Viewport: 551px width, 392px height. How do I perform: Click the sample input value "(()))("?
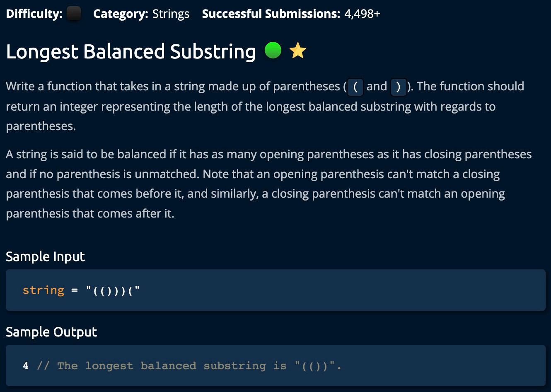coord(113,290)
